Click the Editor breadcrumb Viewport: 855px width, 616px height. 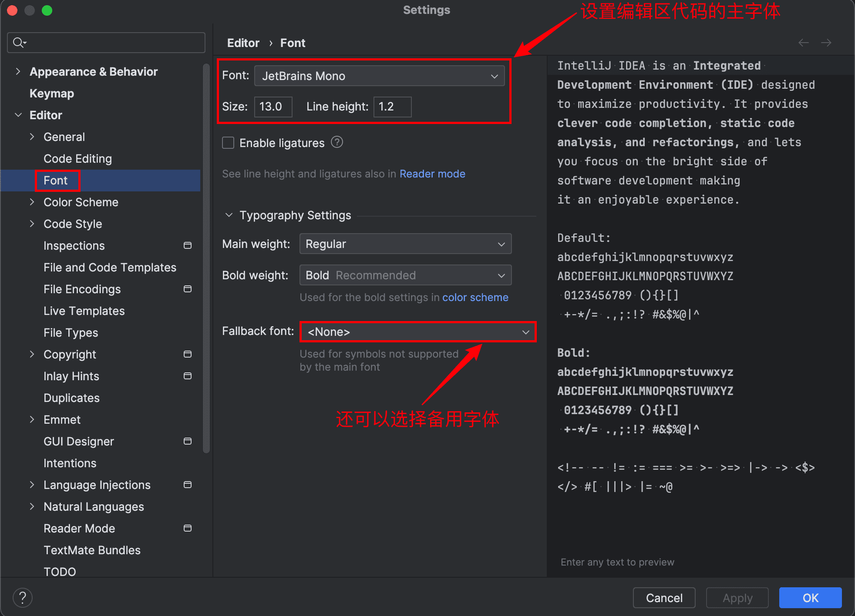click(243, 43)
